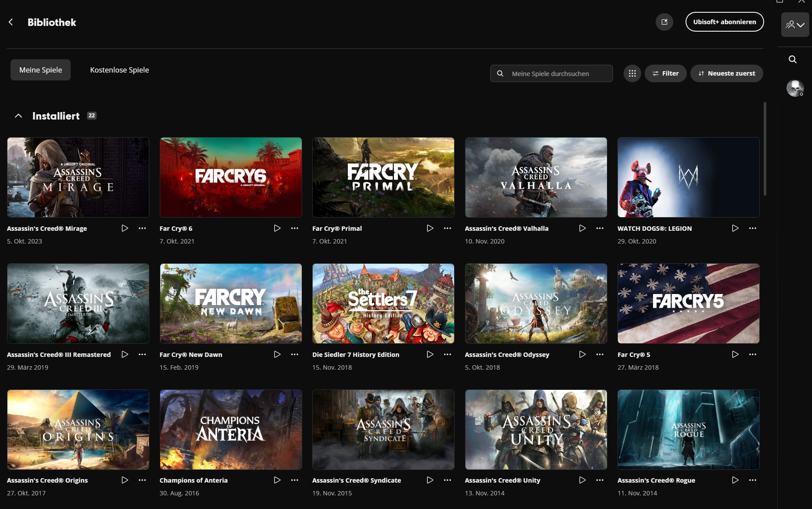This screenshot has height=509, width=812.
Task: Open Assassin's Creed Valhalla cover thumbnail
Action: pyautogui.click(x=536, y=177)
